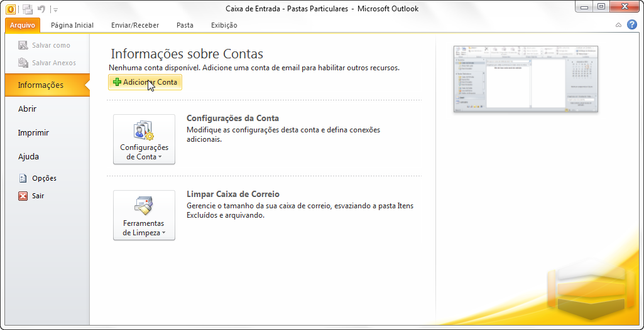644x330 pixels.
Task: Click the Send/Receive quick access icon
Action: pyautogui.click(x=28, y=9)
